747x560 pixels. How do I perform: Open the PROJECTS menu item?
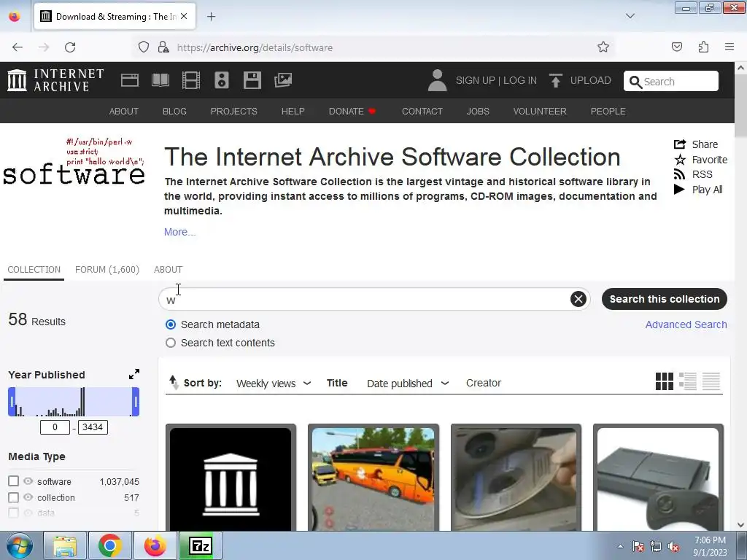pyautogui.click(x=234, y=112)
